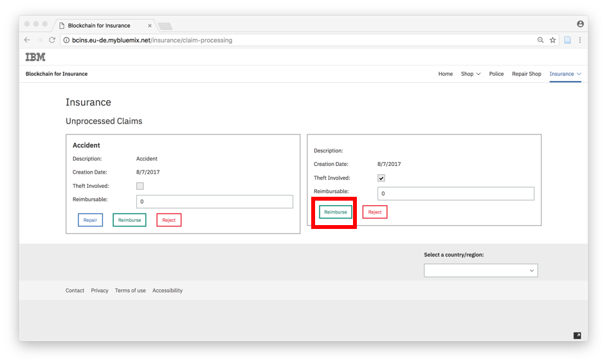Screen dimensions: 607x364
Task: Click the Accident claim card title
Action: pyautogui.click(x=86, y=145)
